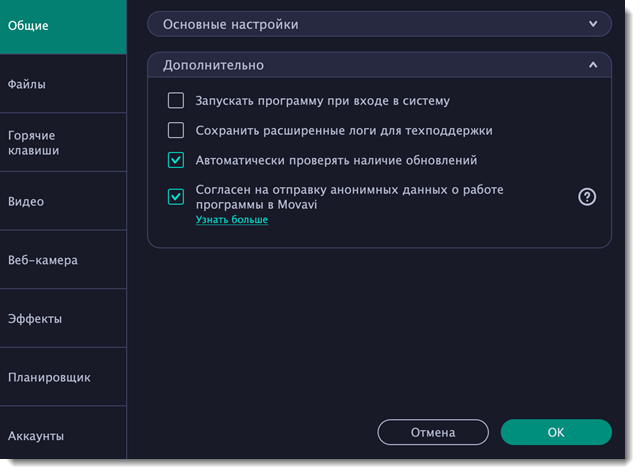Open the Горячие клавиши section
640x474 pixels.
coord(63,143)
